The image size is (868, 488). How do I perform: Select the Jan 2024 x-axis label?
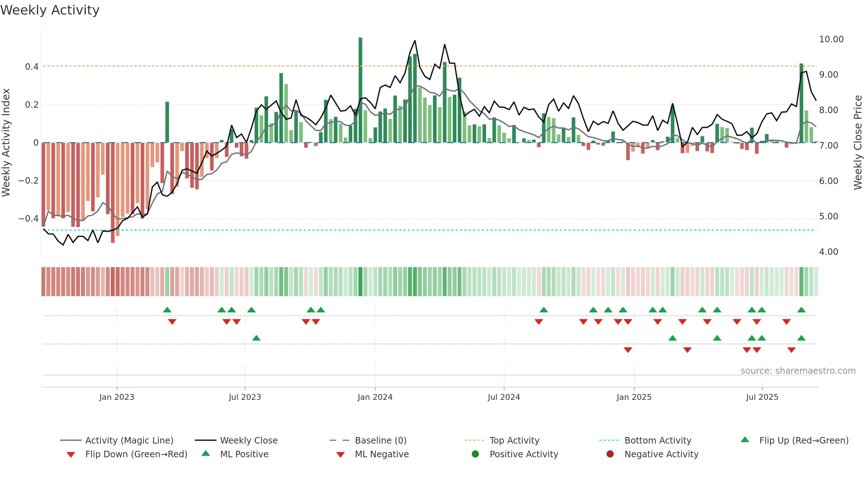pyautogui.click(x=375, y=397)
